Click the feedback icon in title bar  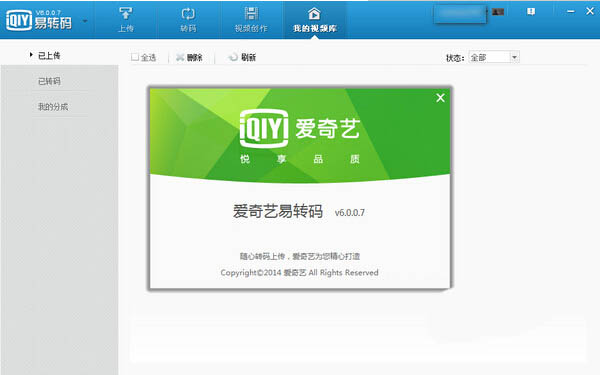tap(531, 11)
